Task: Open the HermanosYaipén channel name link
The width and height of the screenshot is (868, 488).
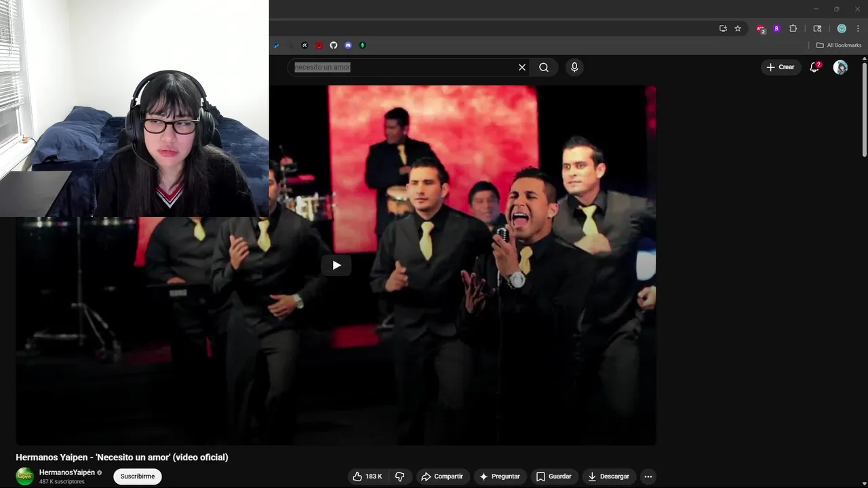Action: 67,472
